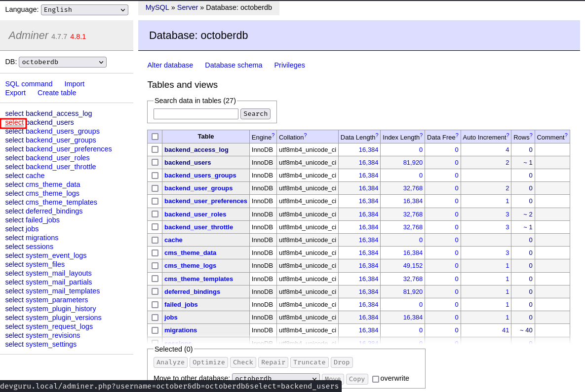Click the help question mark beside Collation header
The image size is (585, 392).
(305, 135)
